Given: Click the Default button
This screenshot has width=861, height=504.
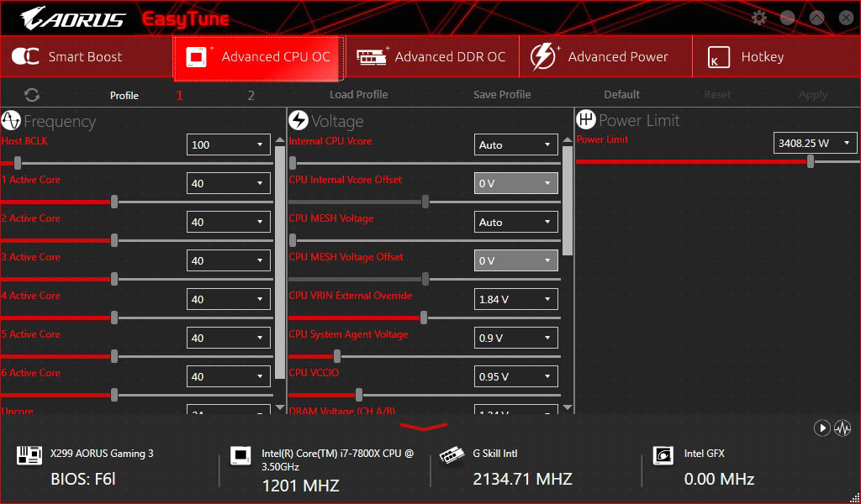Looking at the screenshot, I should click(x=621, y=94).
